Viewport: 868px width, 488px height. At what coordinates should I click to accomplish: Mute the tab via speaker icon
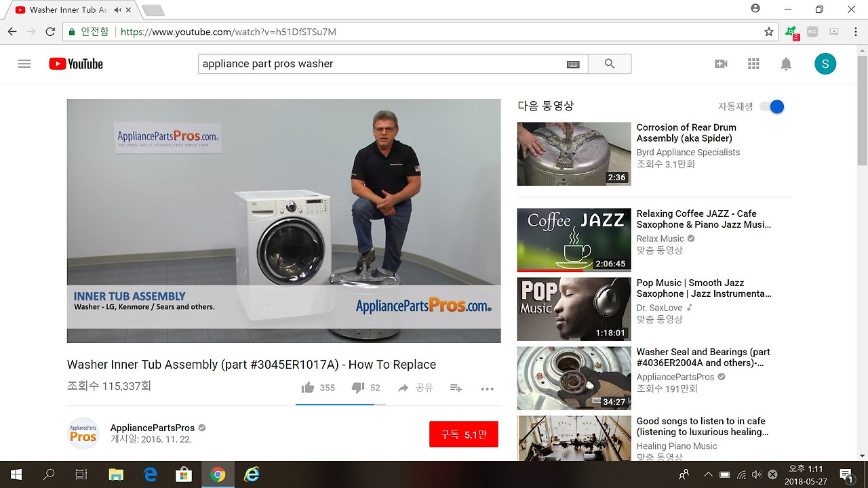coord(117,10)
